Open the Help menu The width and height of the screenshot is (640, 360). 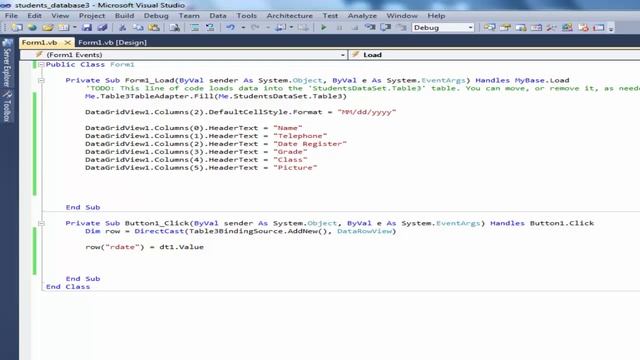tap(436, 16)
